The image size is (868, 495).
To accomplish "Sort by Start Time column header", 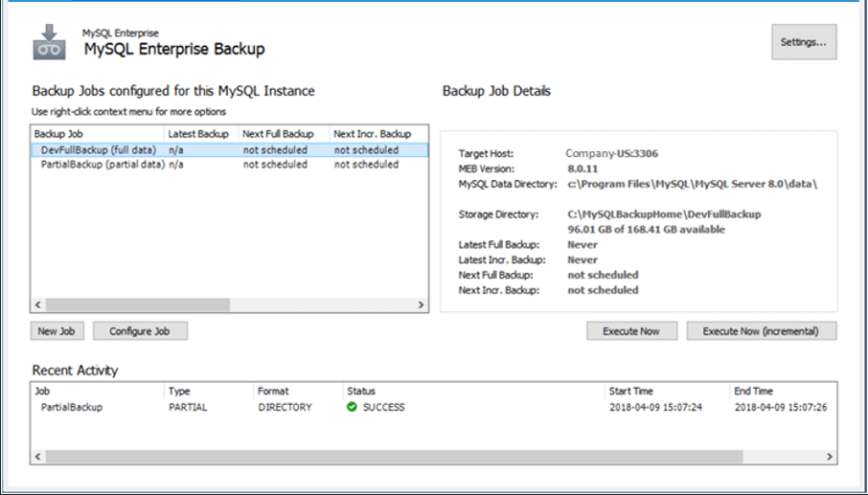I will click(668, 391).
